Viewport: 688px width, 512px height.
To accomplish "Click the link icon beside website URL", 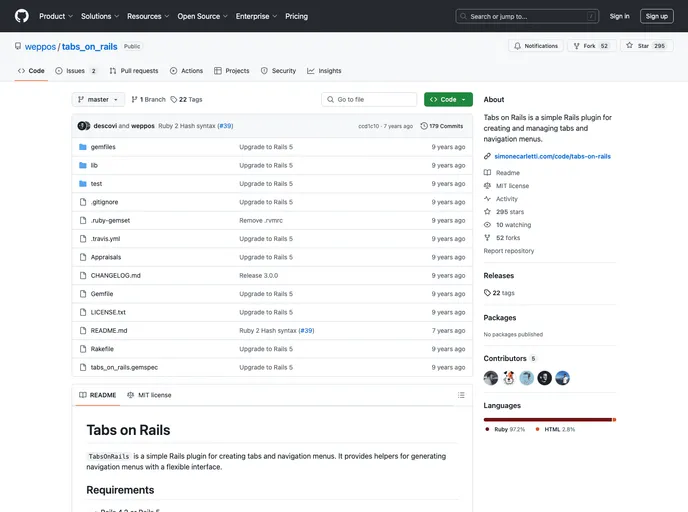I will (x=487, y=156).
